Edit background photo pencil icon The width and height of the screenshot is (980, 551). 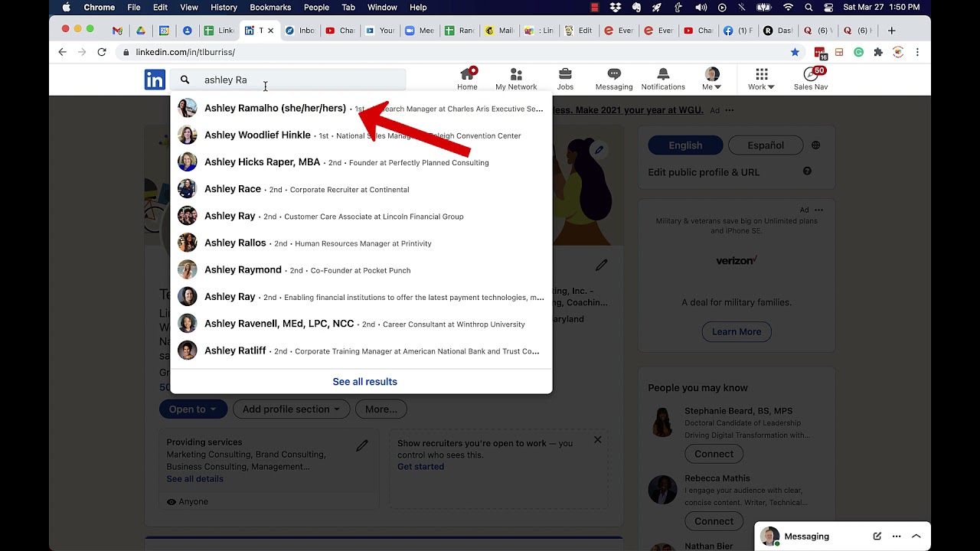tap(599, 150)
